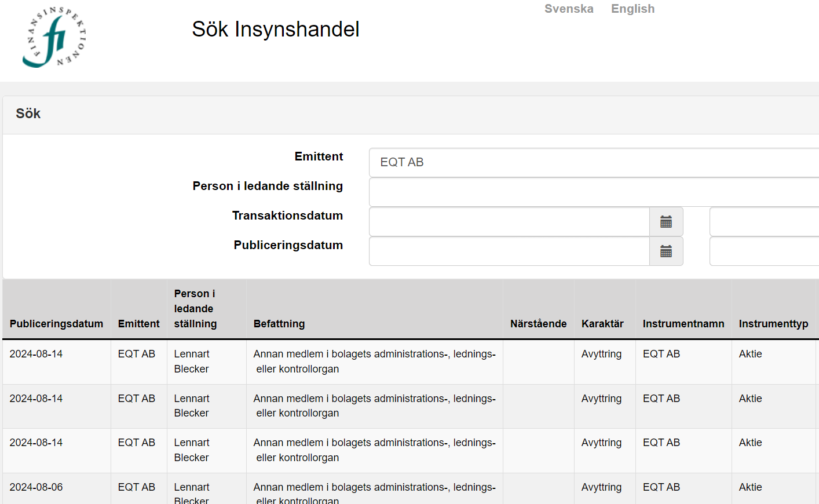
Task: Click the Emittent field containing EQT AB
Action: tap(594, 162)
